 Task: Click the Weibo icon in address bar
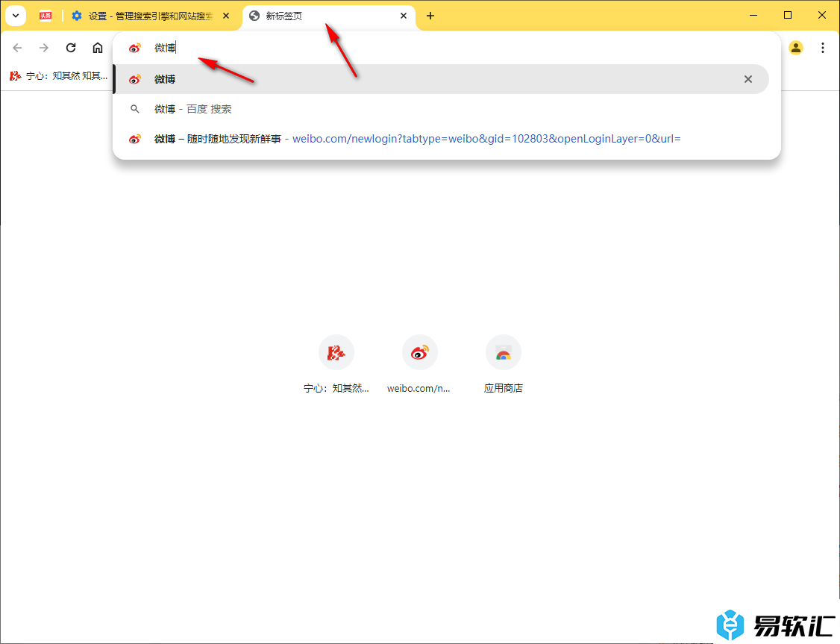pos(134,49)
